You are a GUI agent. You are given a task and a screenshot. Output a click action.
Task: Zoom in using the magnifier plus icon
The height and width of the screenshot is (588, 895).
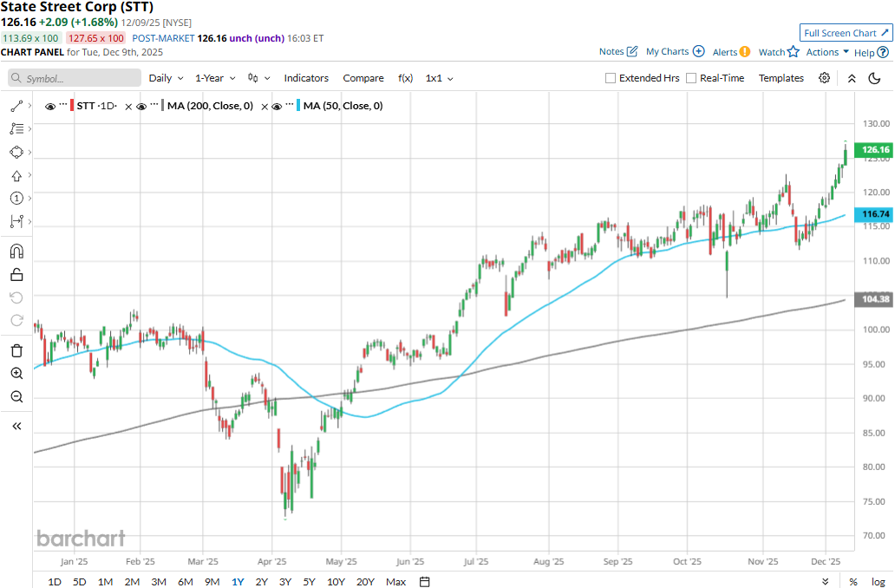coord(16,374)
